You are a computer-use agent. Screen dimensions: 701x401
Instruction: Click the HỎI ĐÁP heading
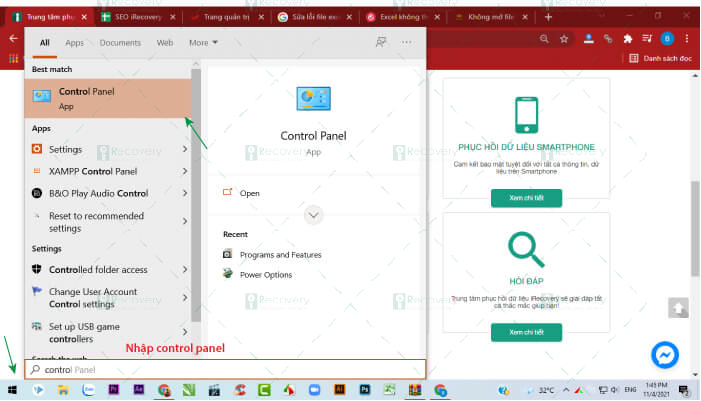click(x=526, y=281)
